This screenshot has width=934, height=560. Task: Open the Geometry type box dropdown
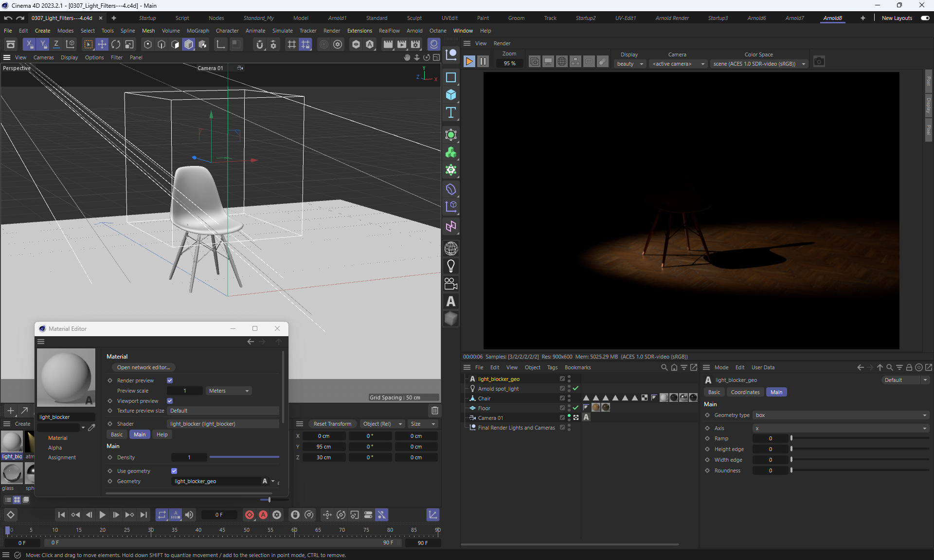coord(841,415)
